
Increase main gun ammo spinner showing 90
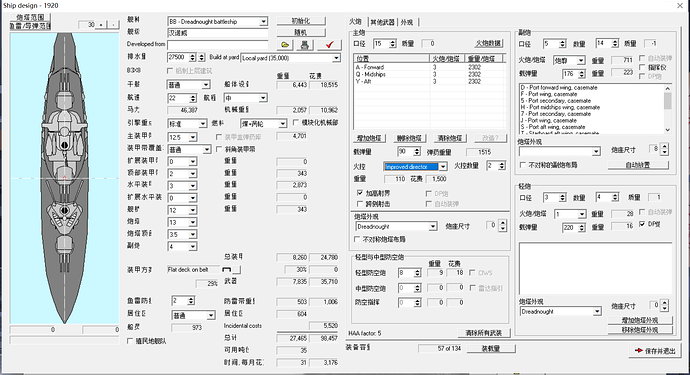(417, 150)
